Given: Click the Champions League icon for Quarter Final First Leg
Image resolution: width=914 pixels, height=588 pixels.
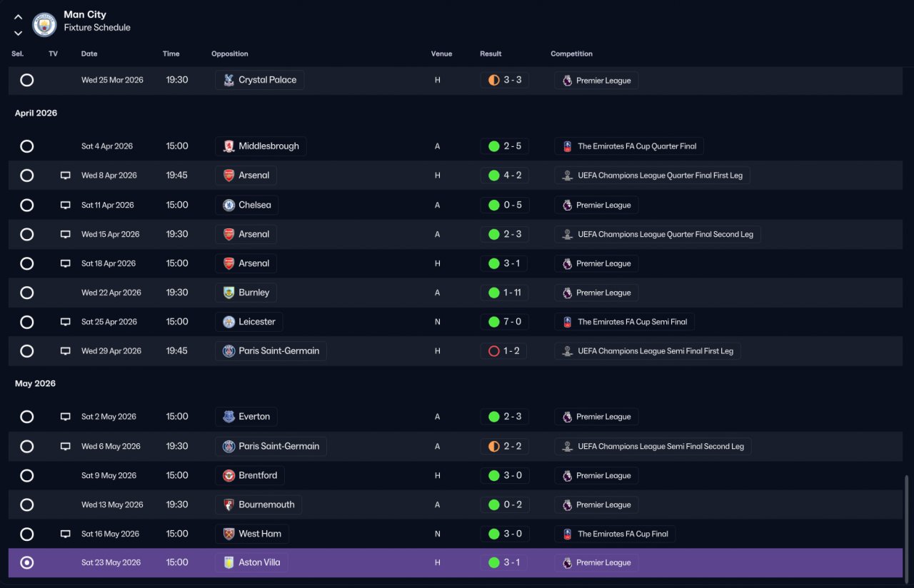Looking at the screenshot, I should tap(567, 176).
